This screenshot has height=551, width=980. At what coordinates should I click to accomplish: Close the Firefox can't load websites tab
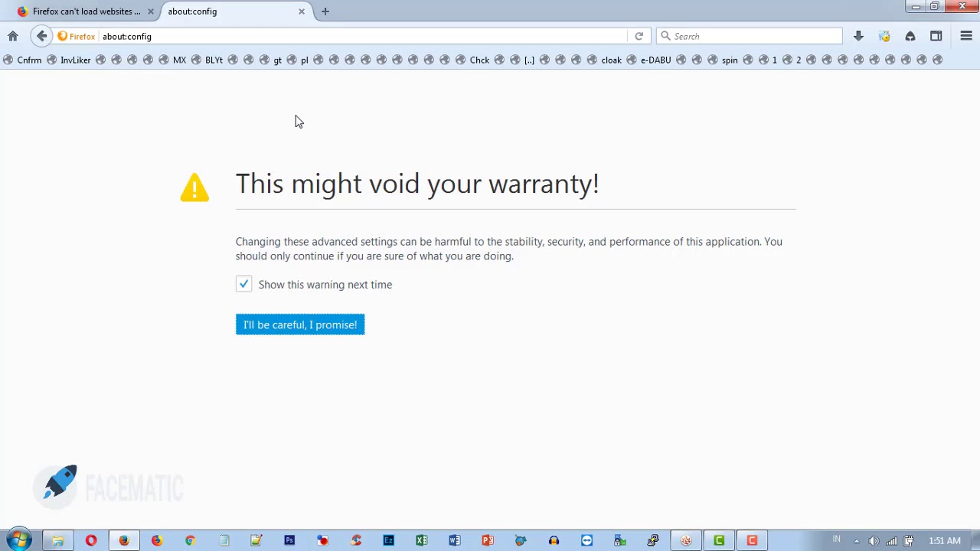[x=151, y=11]
